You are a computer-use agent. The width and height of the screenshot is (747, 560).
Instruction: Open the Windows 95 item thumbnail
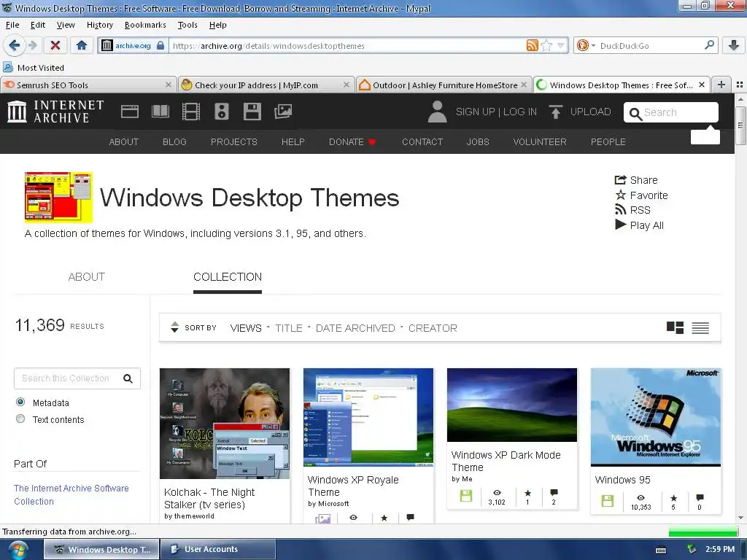[x=656, y=417]
